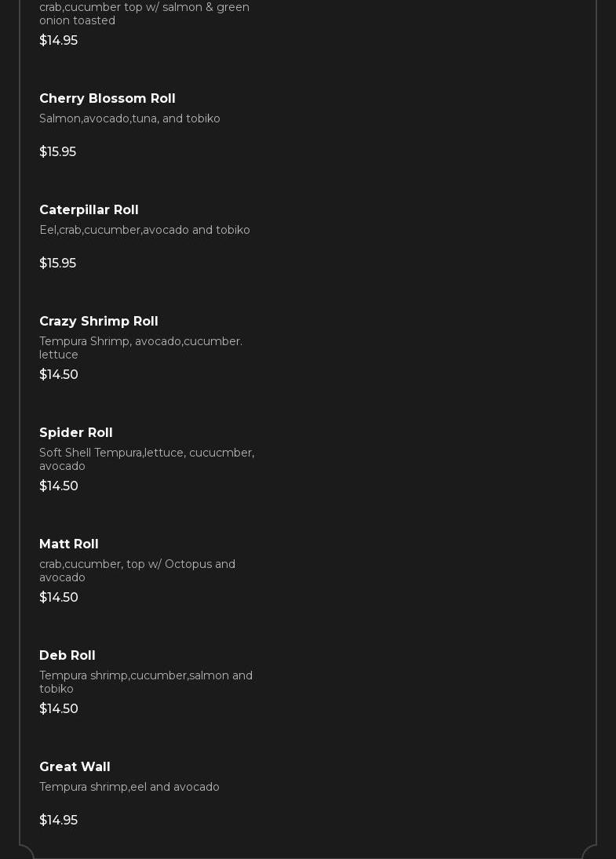Image resolution: width=616 pixels, height=859 pixels.
Task: Select the "top w/ Octopus and avocado" description
Action: point(137,570)
